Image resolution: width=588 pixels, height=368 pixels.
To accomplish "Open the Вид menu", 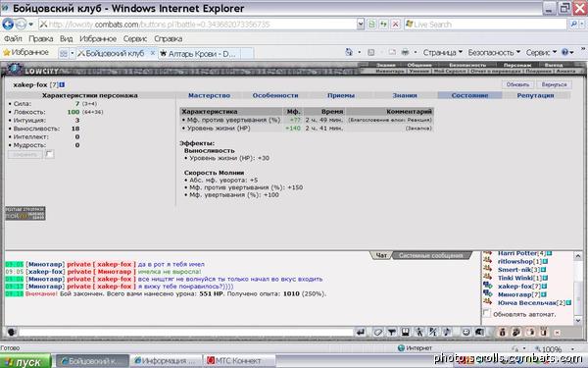I will coord(66,38).
